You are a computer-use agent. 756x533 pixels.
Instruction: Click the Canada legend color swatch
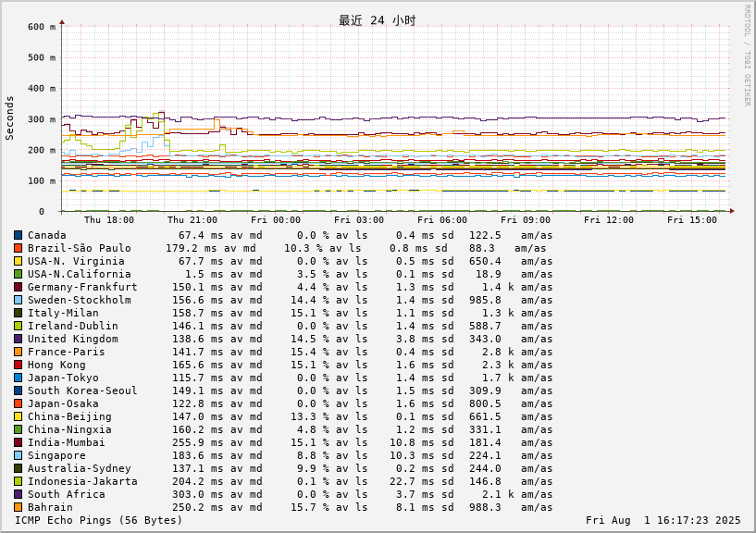(18, 235)
